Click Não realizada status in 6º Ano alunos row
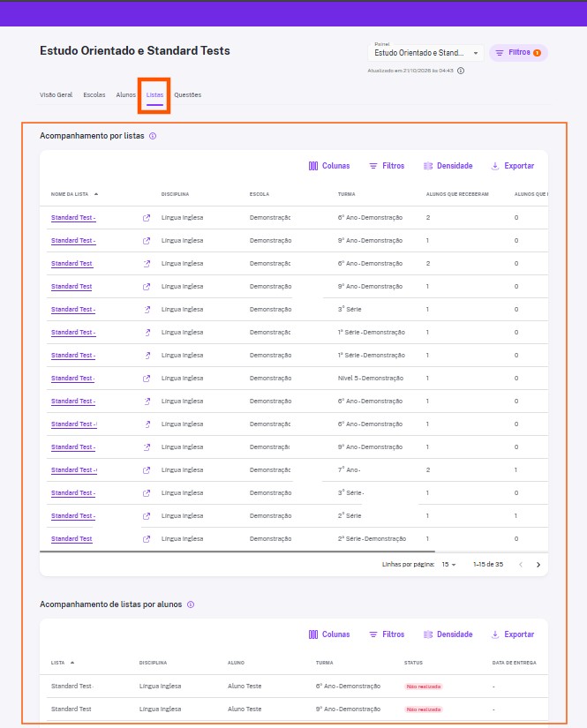This screenshot has width=587, height=728. 424,687
